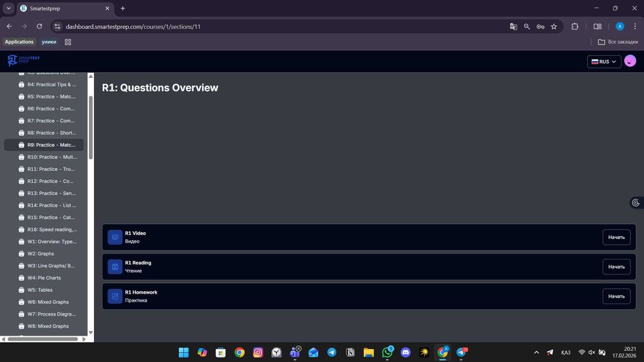
Task: Open Notion from the taskbar
Action: pos(350,352)
